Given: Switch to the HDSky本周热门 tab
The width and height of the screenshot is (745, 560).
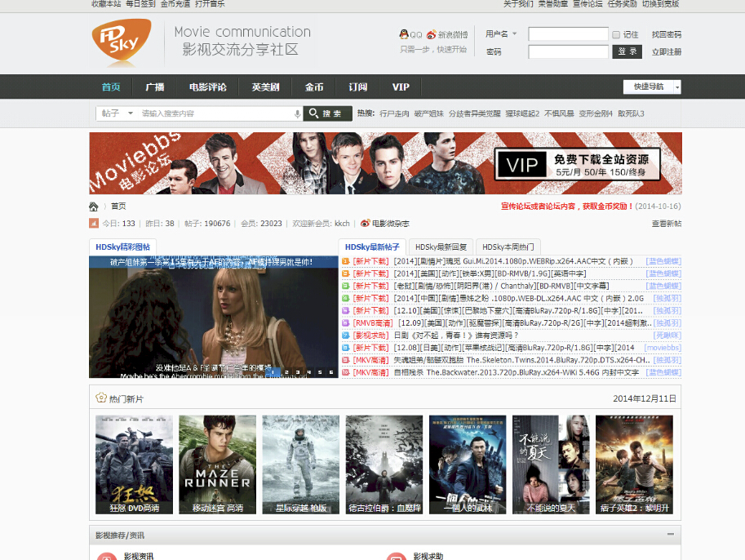Looking at the screenshot, I should point(508,247).
